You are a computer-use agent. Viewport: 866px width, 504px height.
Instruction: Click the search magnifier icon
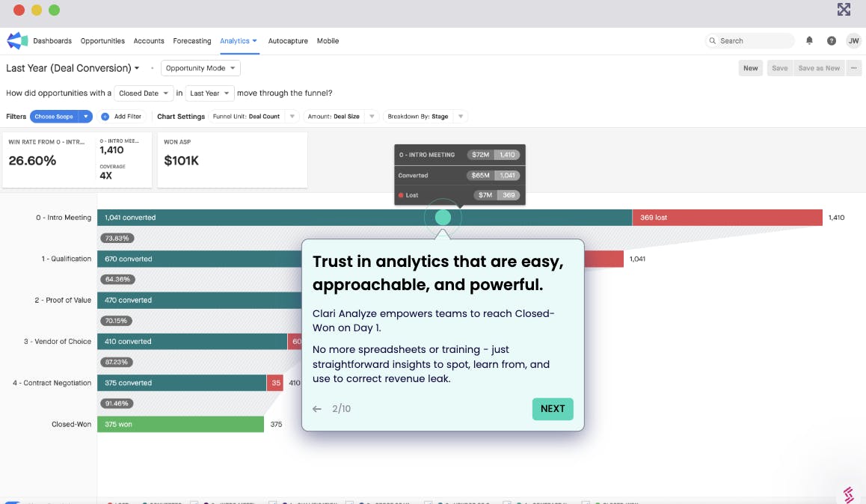(x=713, y=41)
